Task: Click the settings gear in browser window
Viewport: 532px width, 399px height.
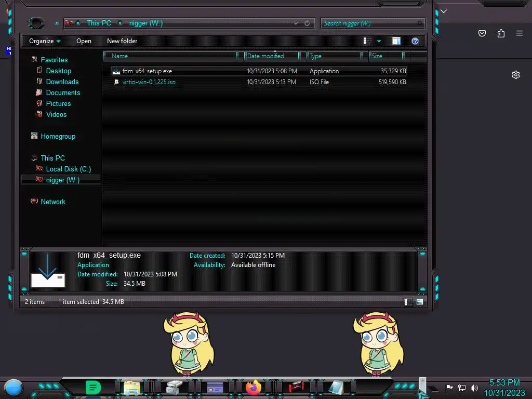Action: click(x=516, y=75)
